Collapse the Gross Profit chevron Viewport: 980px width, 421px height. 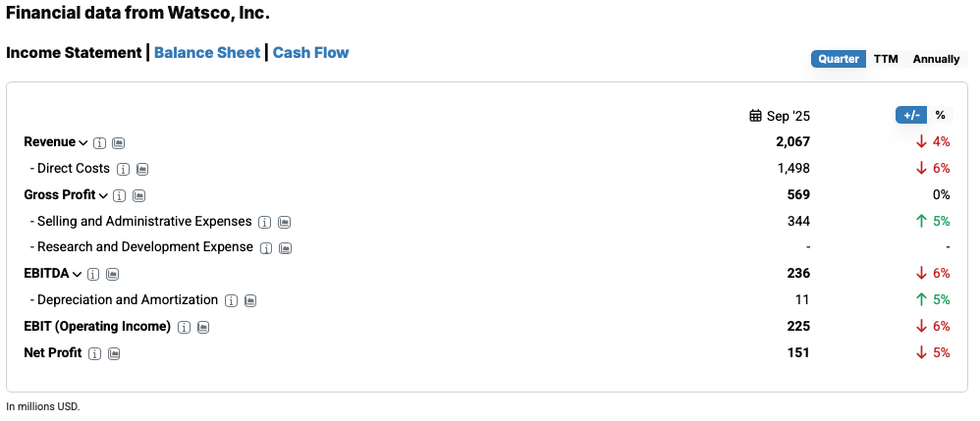(103, 196)
